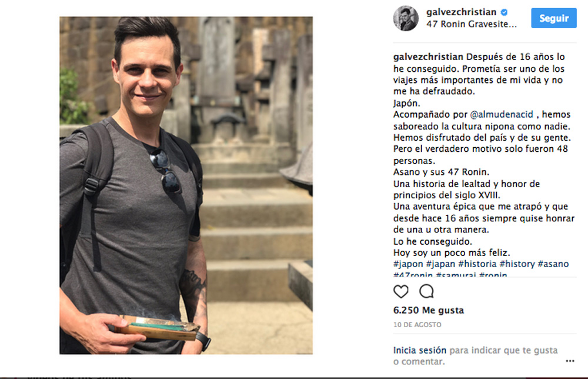Open comments with speech bubble icon
This screenshot has height=379, width=588.
point(426,291)
